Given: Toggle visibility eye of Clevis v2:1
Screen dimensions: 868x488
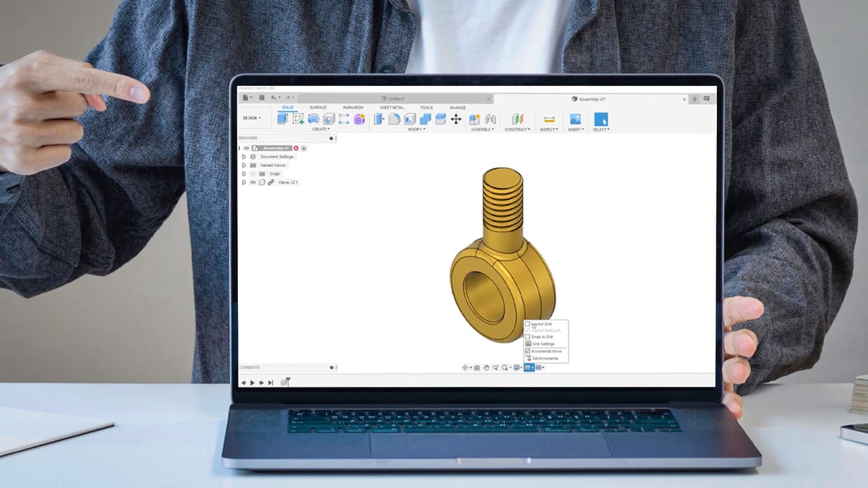Looking at the screenshot, I should [x=253, y=182].
